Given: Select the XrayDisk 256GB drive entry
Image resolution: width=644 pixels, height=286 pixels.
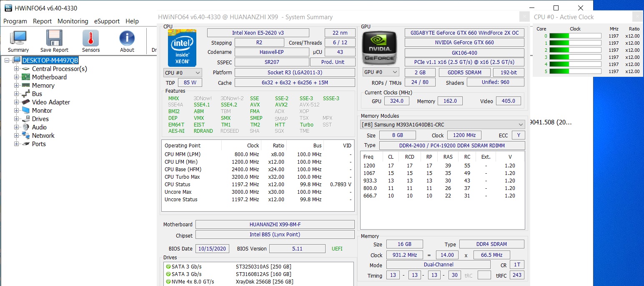Looking at the screenshot, I should pyautogui.click(x=259, y=282).
